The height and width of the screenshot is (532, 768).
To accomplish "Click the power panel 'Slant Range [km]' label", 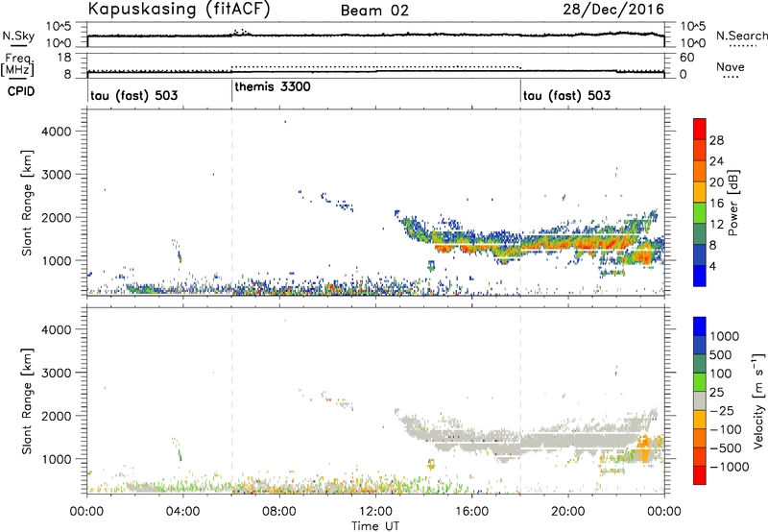I will click(27, 203).
